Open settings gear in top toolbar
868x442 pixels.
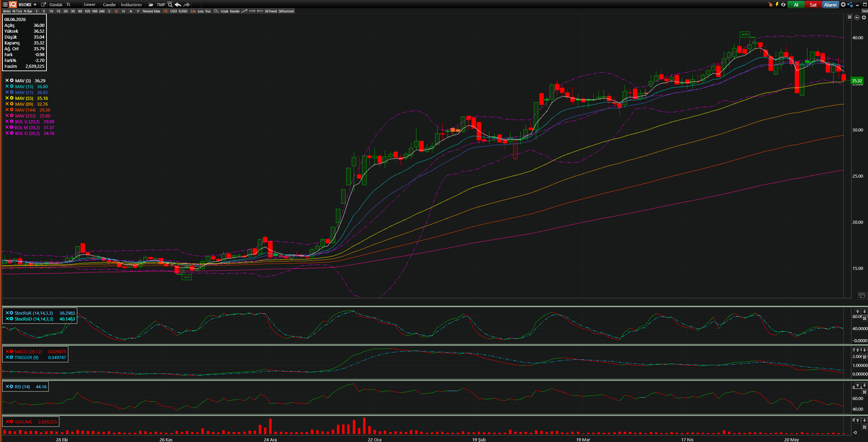pyautogui.click(x=843, y=4)
